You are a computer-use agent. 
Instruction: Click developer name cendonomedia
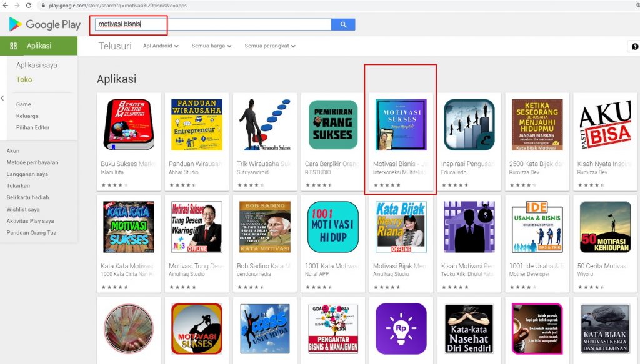tap(254, 274)
